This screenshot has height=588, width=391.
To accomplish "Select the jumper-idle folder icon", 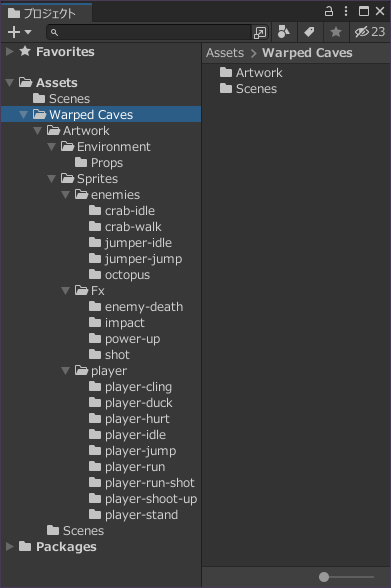I will click(x=95, y=243).
